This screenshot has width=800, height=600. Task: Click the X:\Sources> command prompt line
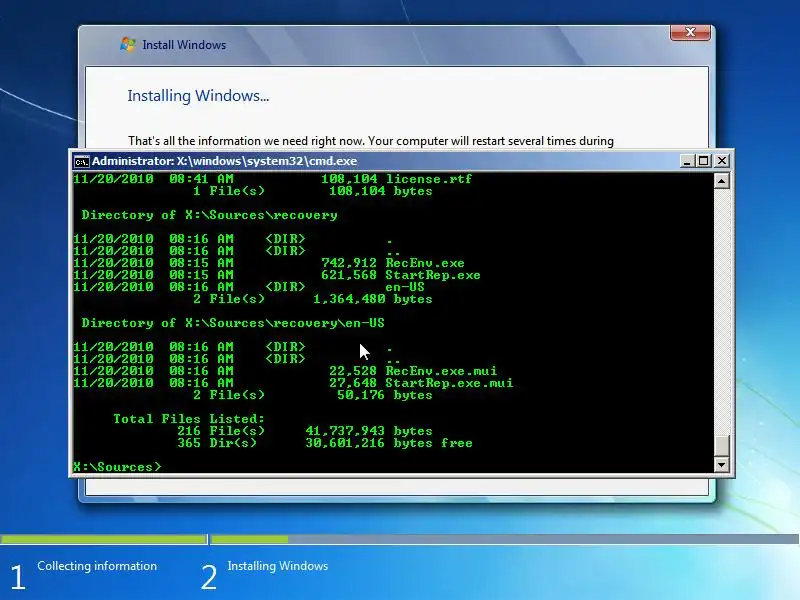(x=117, y=467)
